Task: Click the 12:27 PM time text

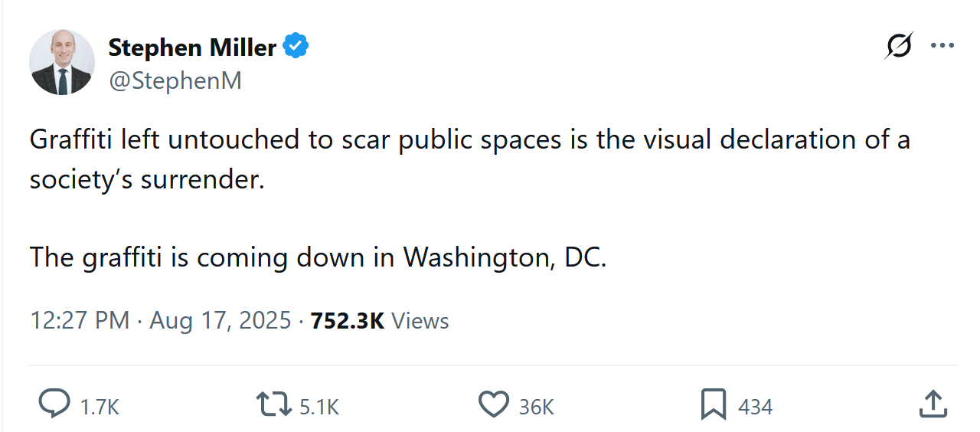Action: pyautogui.click(x=80, y=320)
